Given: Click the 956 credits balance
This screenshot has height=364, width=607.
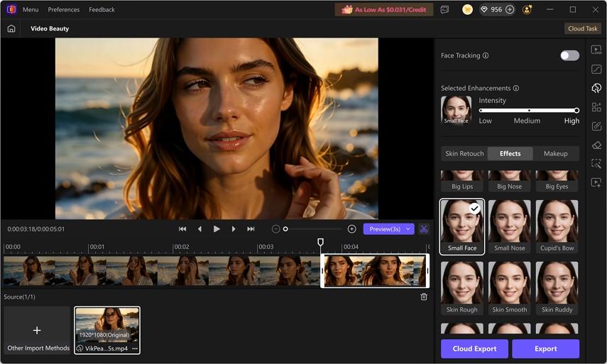Looking at the screenshot, I should pos(496,10).
